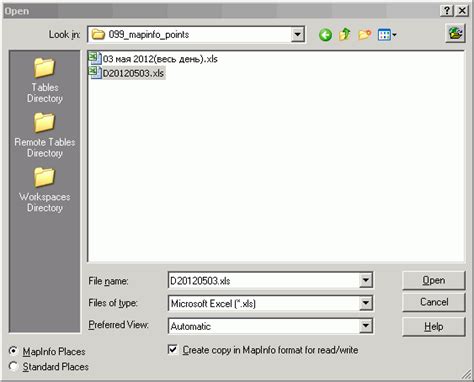Toggle Create copy in MapInfo format checkbox
The height and width of the screenshot is (382, 474).
[173, 350]
